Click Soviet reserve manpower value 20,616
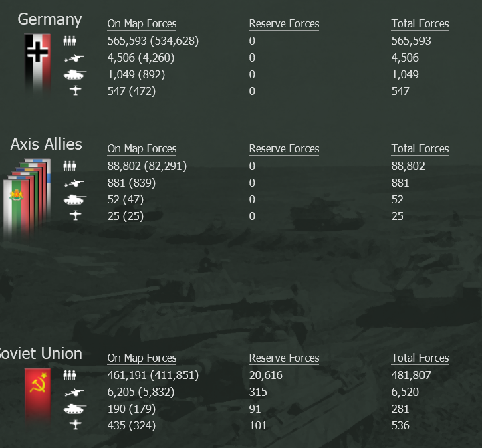This screenshot has height=448, width=482. click(265, 375)
